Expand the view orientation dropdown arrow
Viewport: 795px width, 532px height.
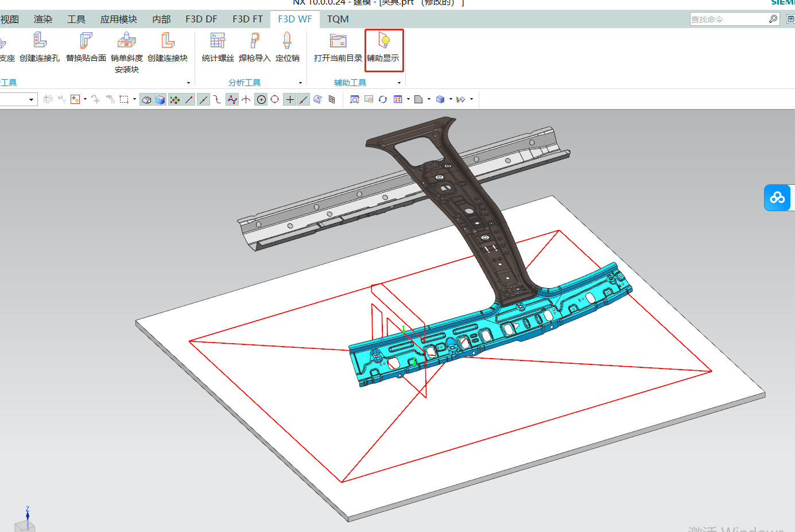point(408,99)
